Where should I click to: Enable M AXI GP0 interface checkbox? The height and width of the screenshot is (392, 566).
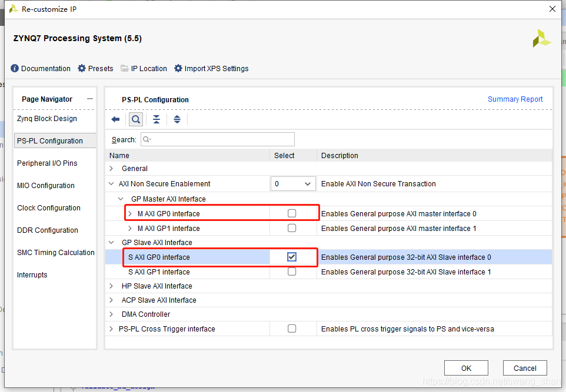(292, 213)
